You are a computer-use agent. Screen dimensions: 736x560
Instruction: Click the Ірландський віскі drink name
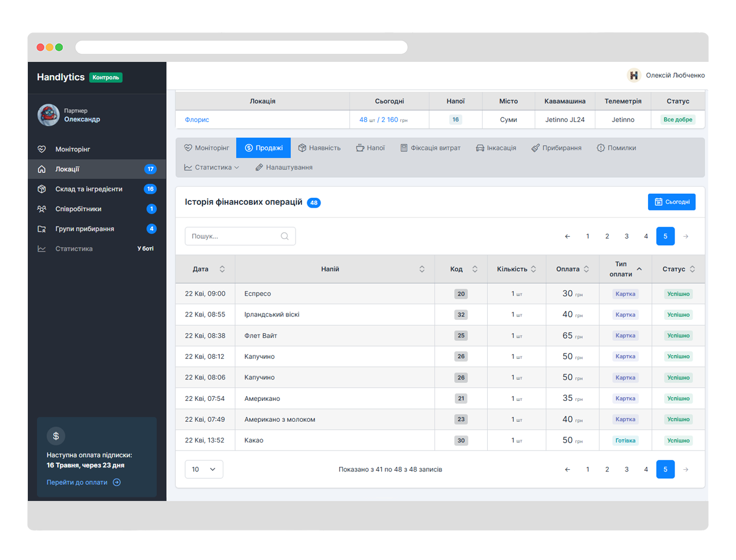[x=272, y=315]
